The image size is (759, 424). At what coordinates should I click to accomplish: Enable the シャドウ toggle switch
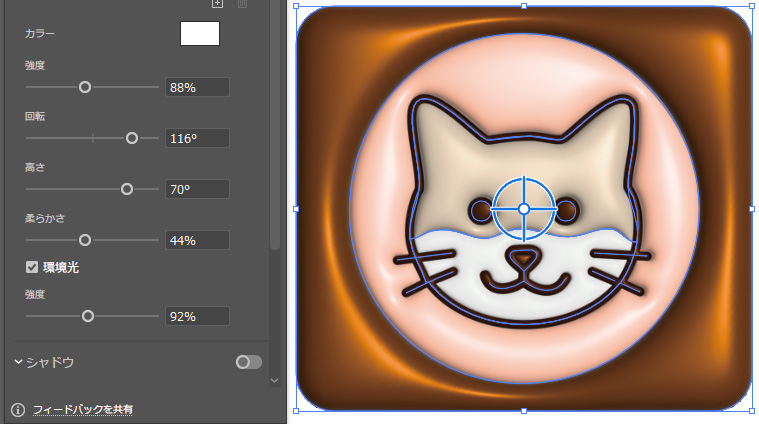(249, 362)
